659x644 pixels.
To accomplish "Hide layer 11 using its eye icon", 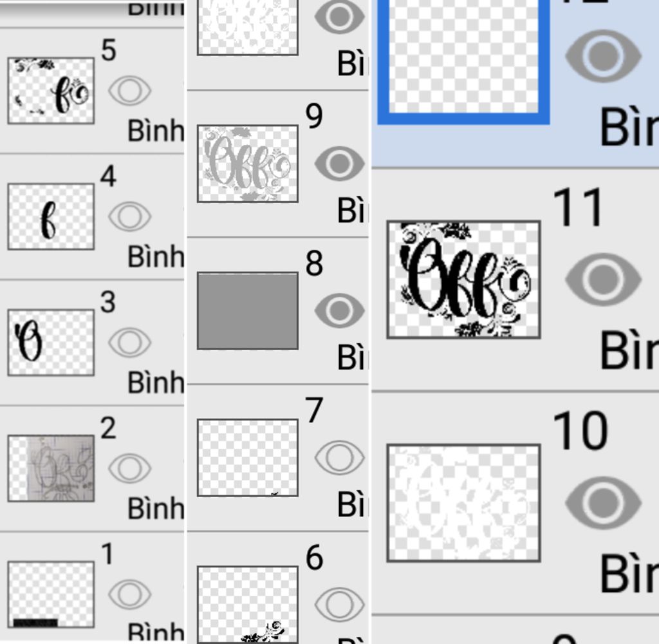I will pos(603,279).
